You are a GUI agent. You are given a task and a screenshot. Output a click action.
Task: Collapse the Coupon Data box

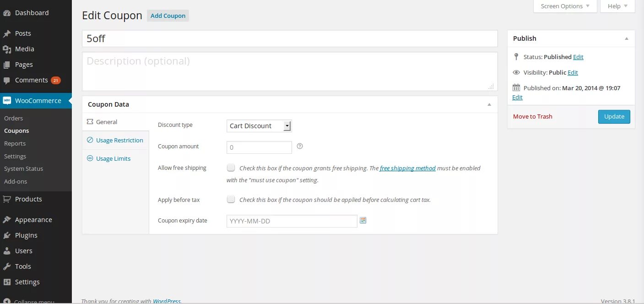point(489,104)
